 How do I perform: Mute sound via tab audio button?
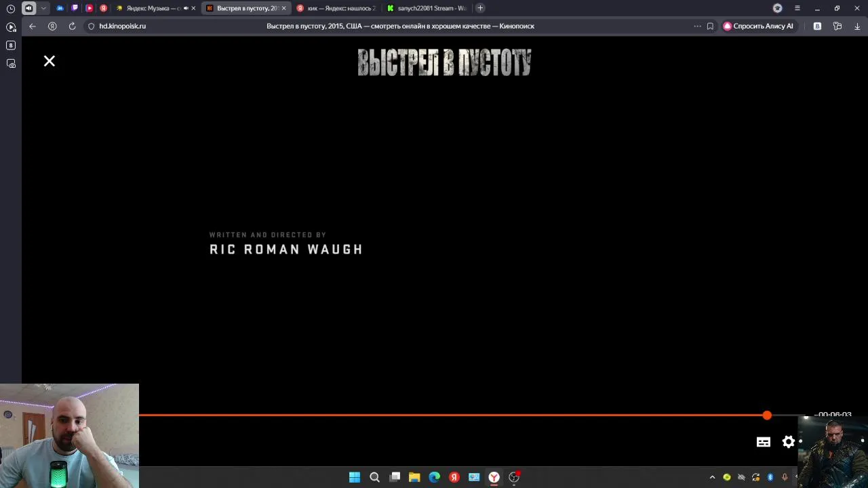[28, 8]
